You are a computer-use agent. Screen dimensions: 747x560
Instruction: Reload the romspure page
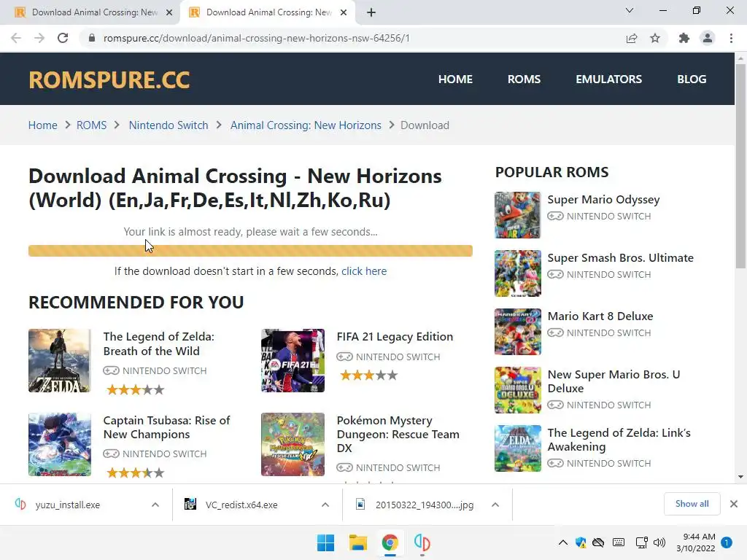(63, 38)
